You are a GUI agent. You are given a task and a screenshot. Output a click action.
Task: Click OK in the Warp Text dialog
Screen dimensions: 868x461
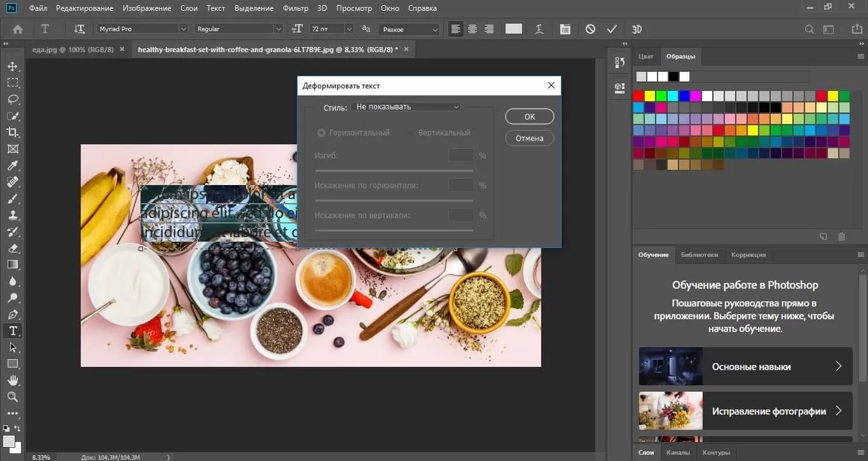(530, 117)
